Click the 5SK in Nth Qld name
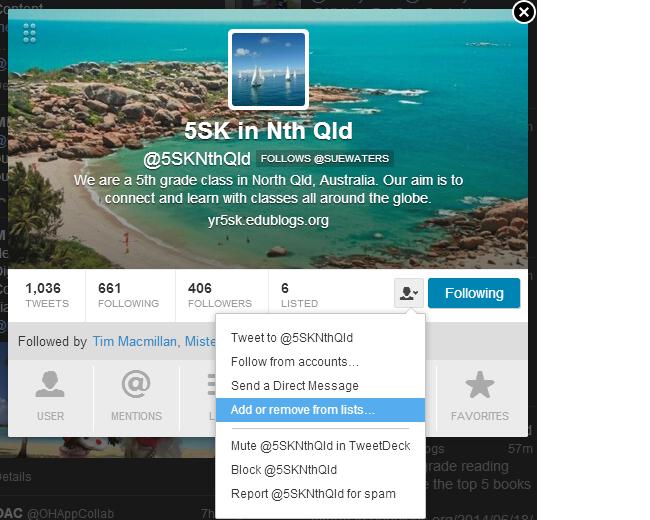 (x=268, y=131)
